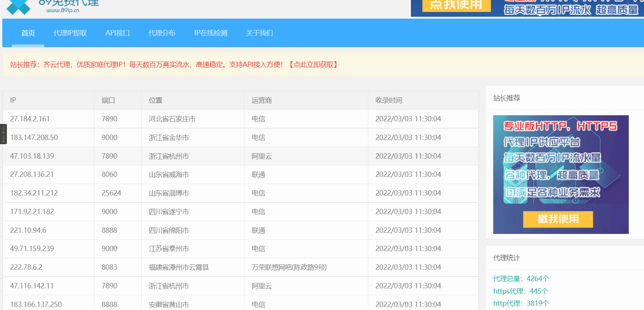Image resolution: width=644 pixels, height=310 pixels.
Task: Click the small dark widget at left edge
Action: pos(3,134)
